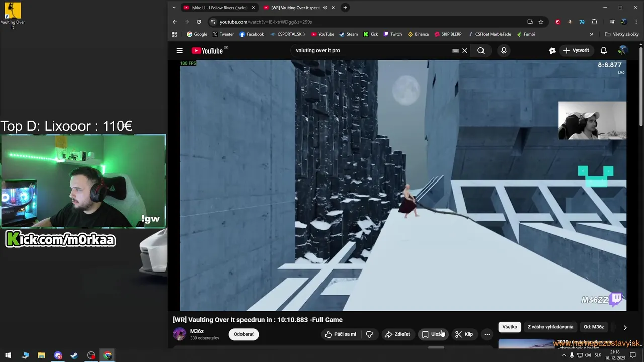Subscribe with the Odoberať button
This screenshot has width=644, height=362.
(x=244, y=334)
